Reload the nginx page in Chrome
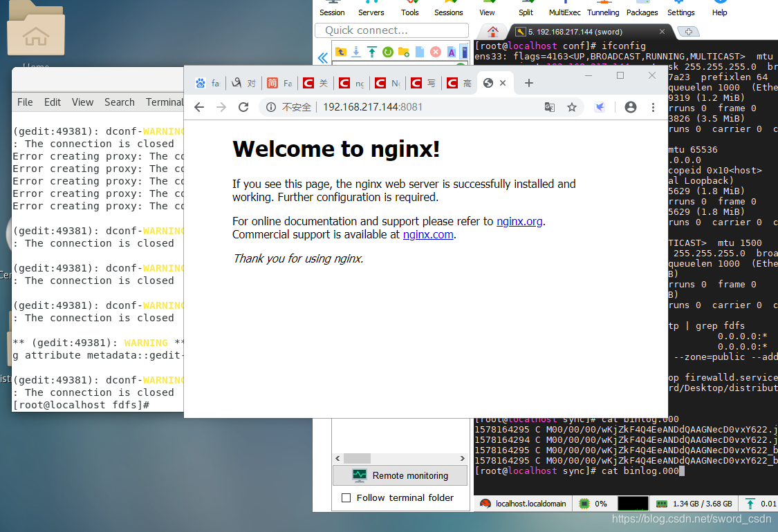778x532 pixels. click(243, 107)
